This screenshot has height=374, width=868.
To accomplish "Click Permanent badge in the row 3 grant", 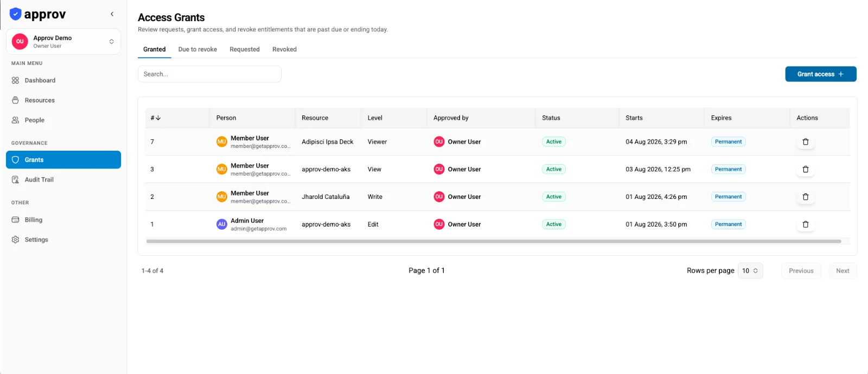I will point(729,170).
